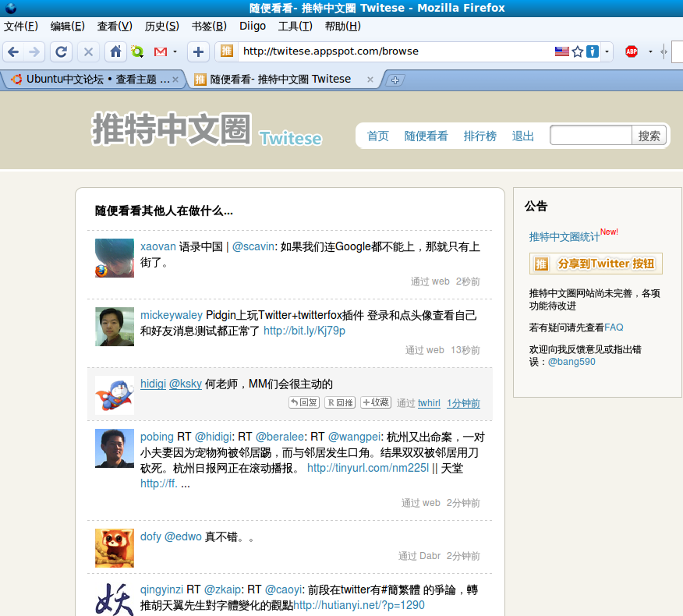The height and width of the screenshot is (616, 683).
Task: Click the URL address field
Action: pos(396,51)
